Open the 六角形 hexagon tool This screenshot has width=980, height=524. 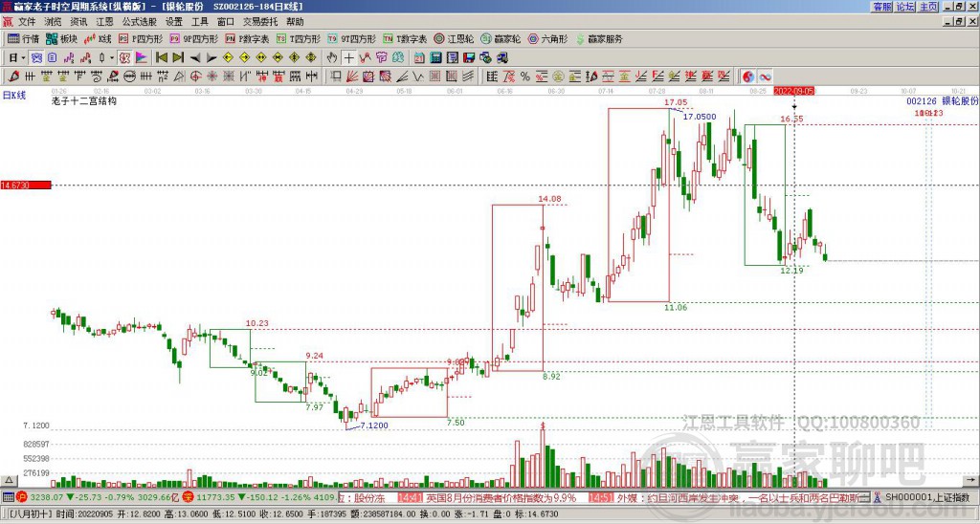pos(547,38)
